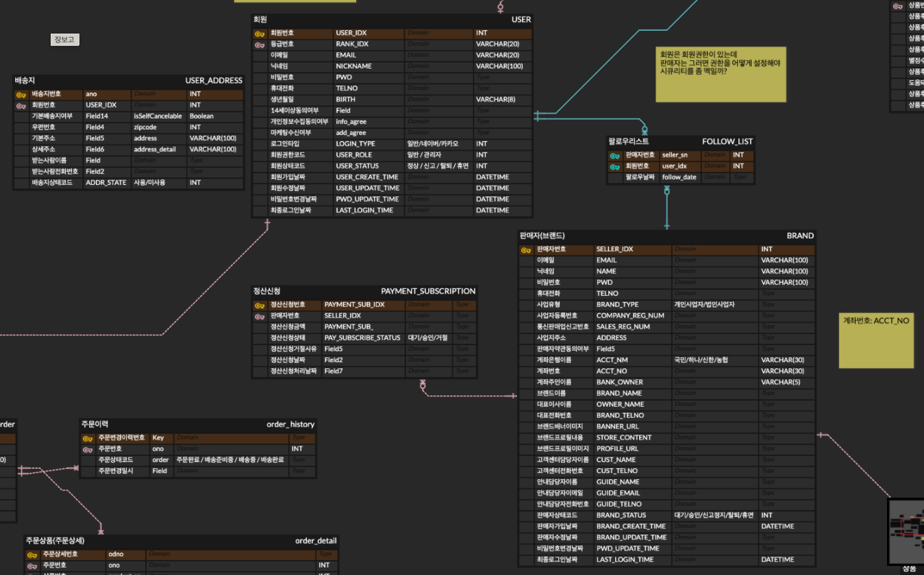924x575 pixels.
Task: Select the PAYMENT_SUBSCRIPTION table header
Action: (364, 291)
